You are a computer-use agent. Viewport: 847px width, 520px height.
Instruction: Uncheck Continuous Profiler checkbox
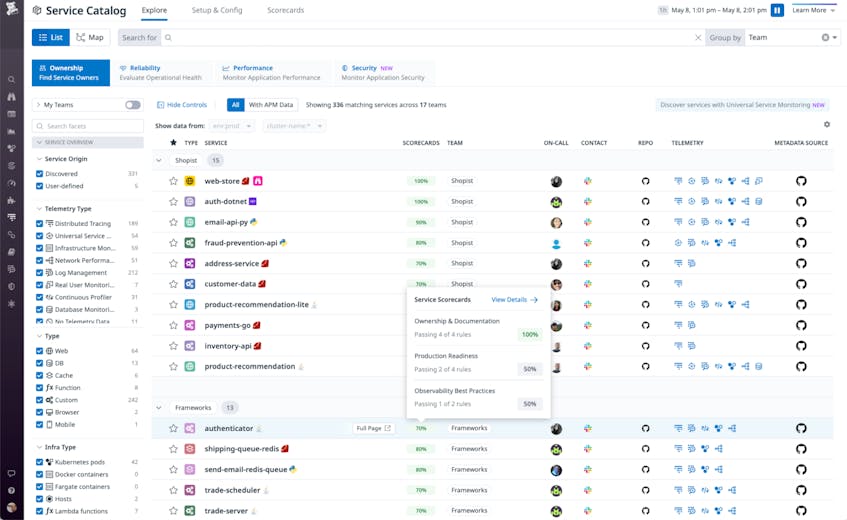[39, 298]
